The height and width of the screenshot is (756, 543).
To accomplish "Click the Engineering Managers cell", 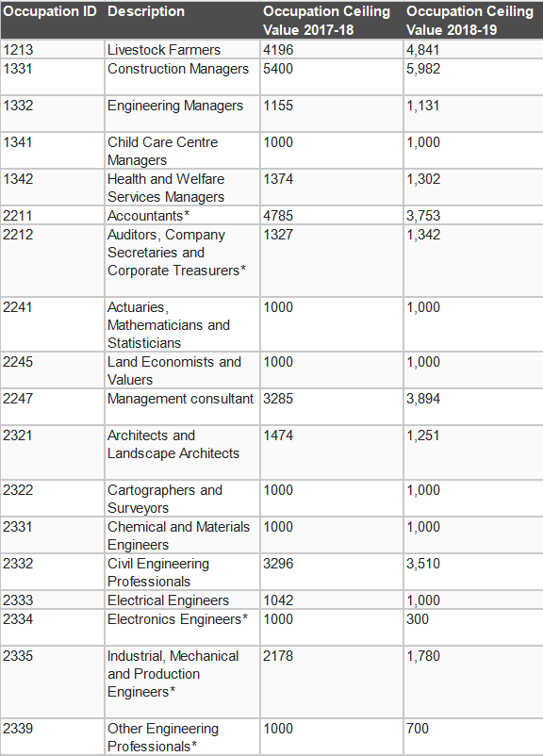I will coord(182,114).
